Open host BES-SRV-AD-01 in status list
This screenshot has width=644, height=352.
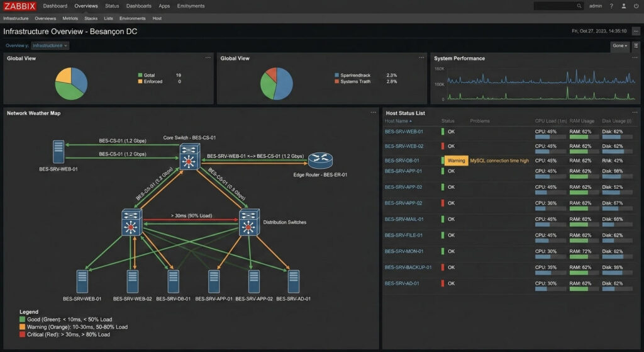click(x=402, y=283)
